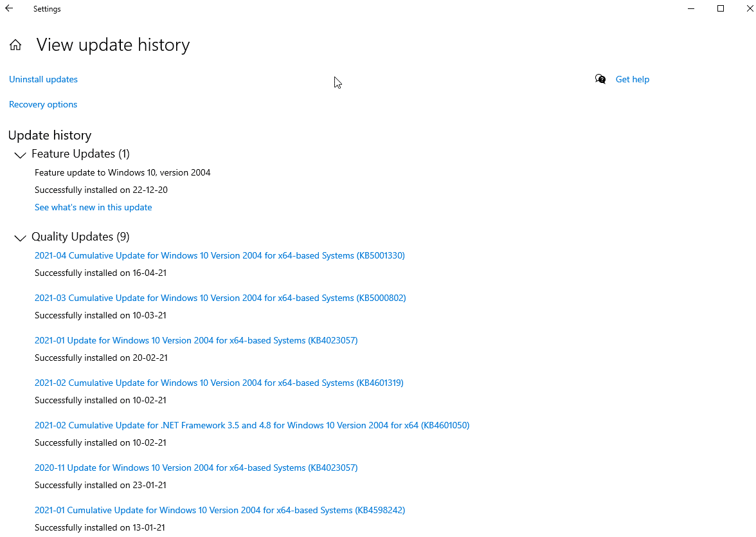Click 'Successfully installed on 13-01-21' text
Screen dimensions: 756x537
(100, 527)
